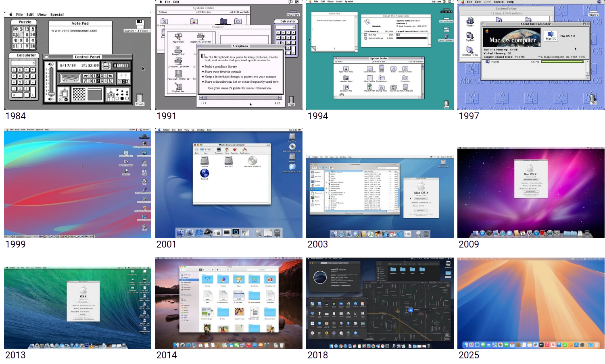Open the Startup Items folder in 1997 window
Screen dimensions: 605x364
pos(470,50)
